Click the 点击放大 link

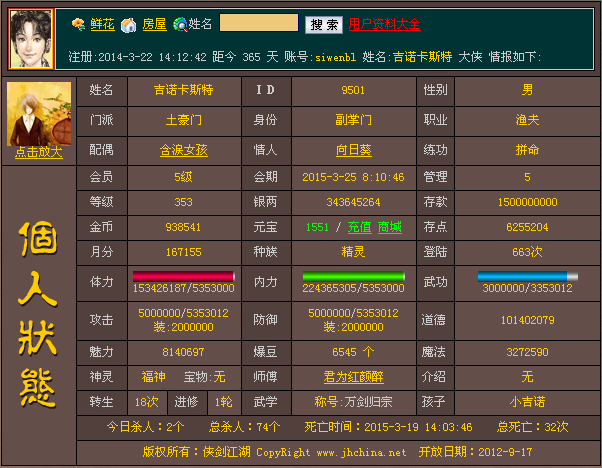pyautogui.click(x=39, y=152)
